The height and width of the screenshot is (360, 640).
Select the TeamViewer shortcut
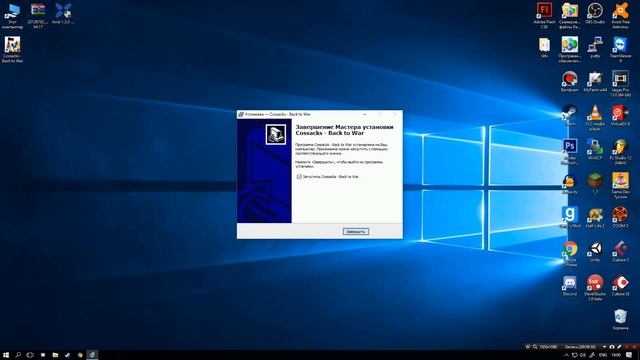point(620,50)
